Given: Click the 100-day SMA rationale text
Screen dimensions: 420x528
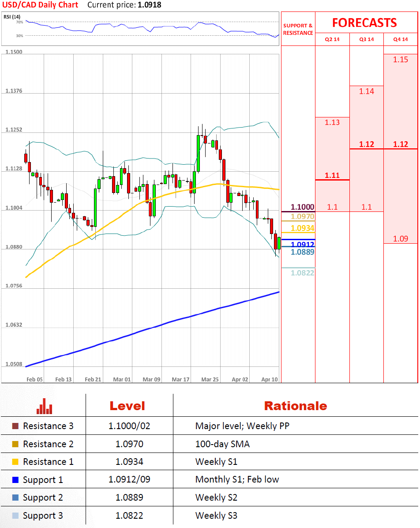Looking at the screenshot, I should pos(222,444).
